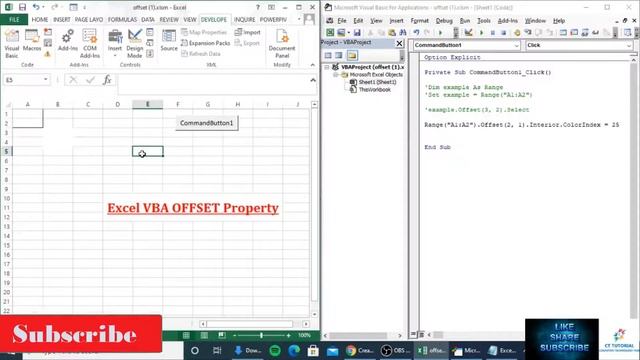Undo last action in Excel toolbar
The width and height of the screenshot is (640, 360).
point(36,7)
